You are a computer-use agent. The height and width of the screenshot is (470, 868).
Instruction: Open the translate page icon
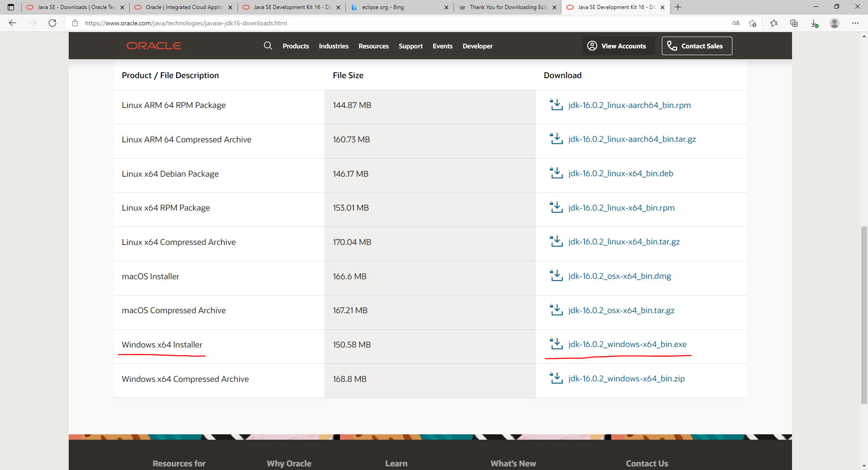pyautogui.click(x=736, y=23)
